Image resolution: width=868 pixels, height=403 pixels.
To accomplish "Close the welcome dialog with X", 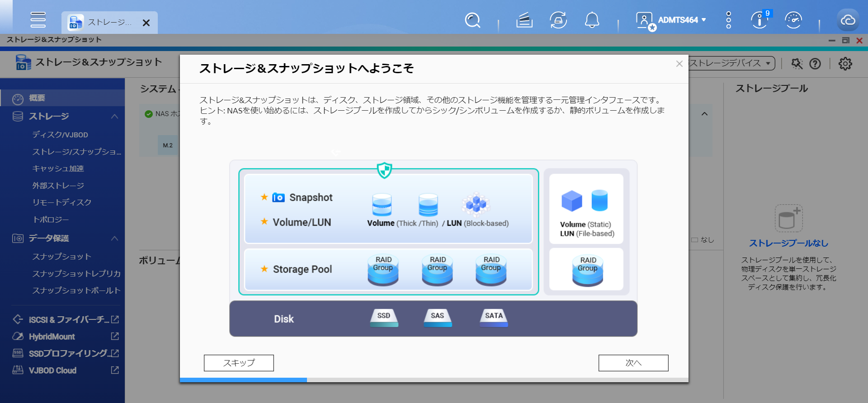I will click(679, 64).
